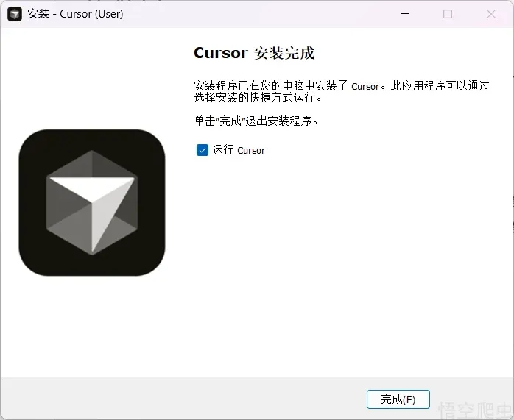The width and height of the screenshot is (514, 420).
Task: Click the empty grey footer left of 完成
Action: pyautogui.click(x=184, y=399)
